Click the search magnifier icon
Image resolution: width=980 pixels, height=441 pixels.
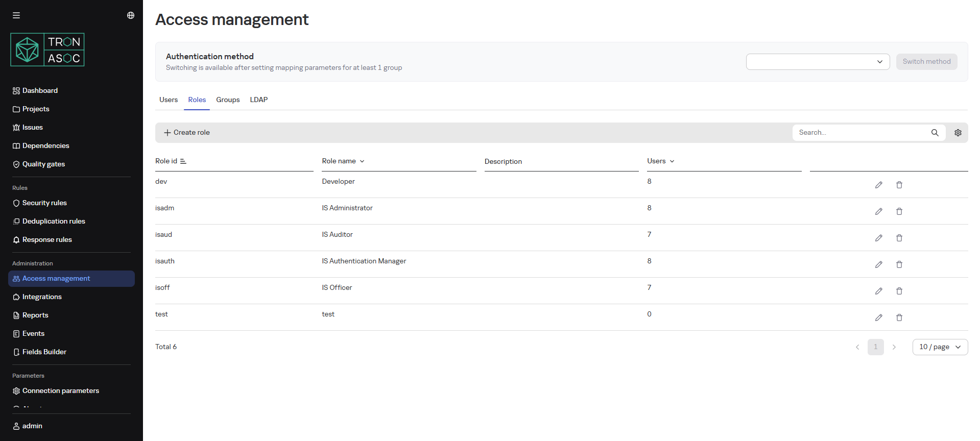(935, 133)
